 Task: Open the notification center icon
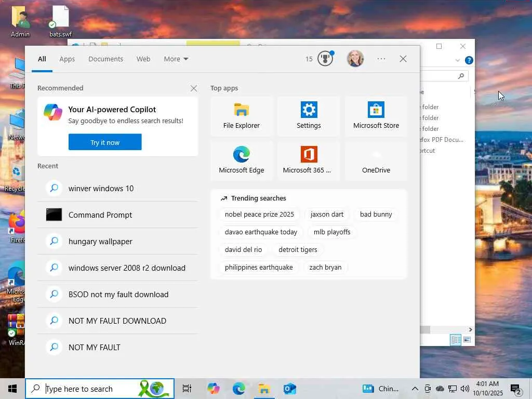(x=516, y=389)
